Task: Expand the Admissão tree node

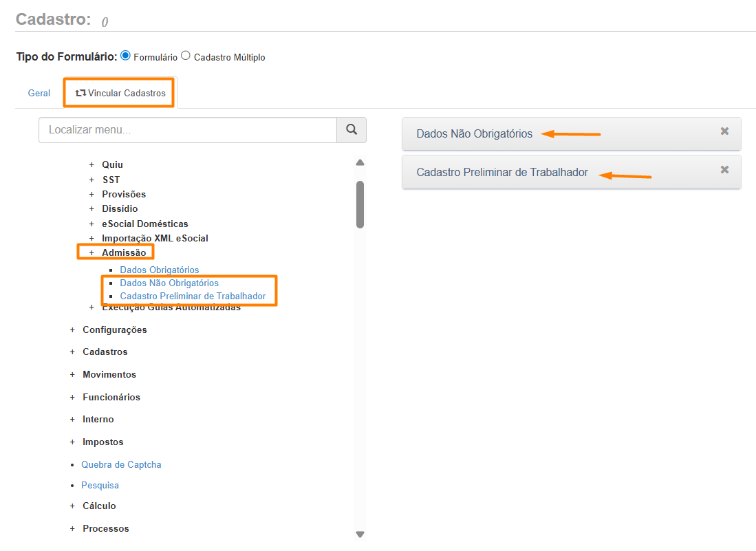Action: click(91, 253)
